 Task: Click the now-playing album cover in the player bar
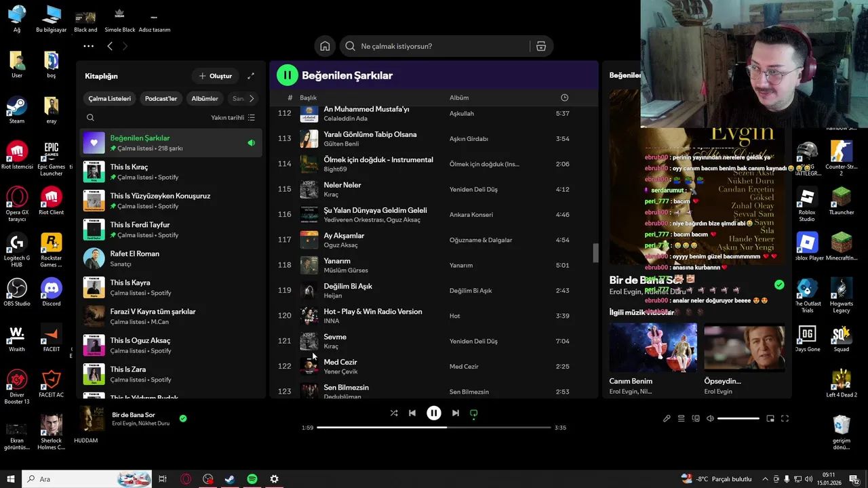click(x=93, y=418)
